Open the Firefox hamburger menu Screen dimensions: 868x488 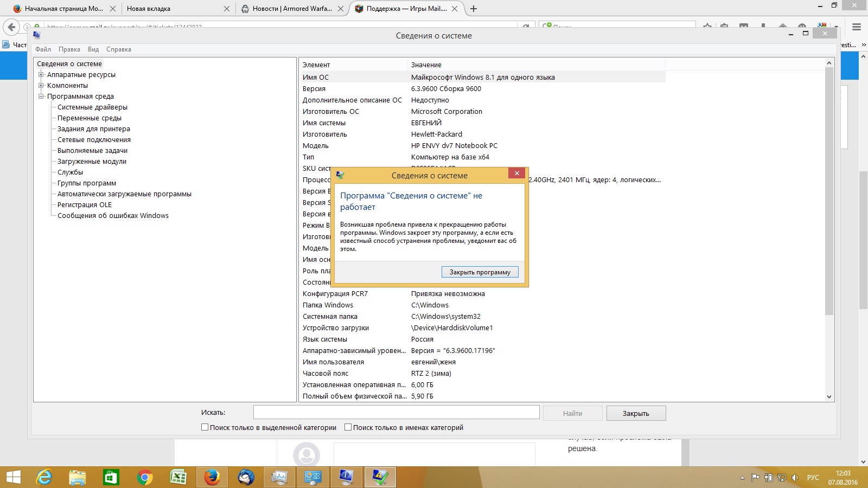pos(857,27)
